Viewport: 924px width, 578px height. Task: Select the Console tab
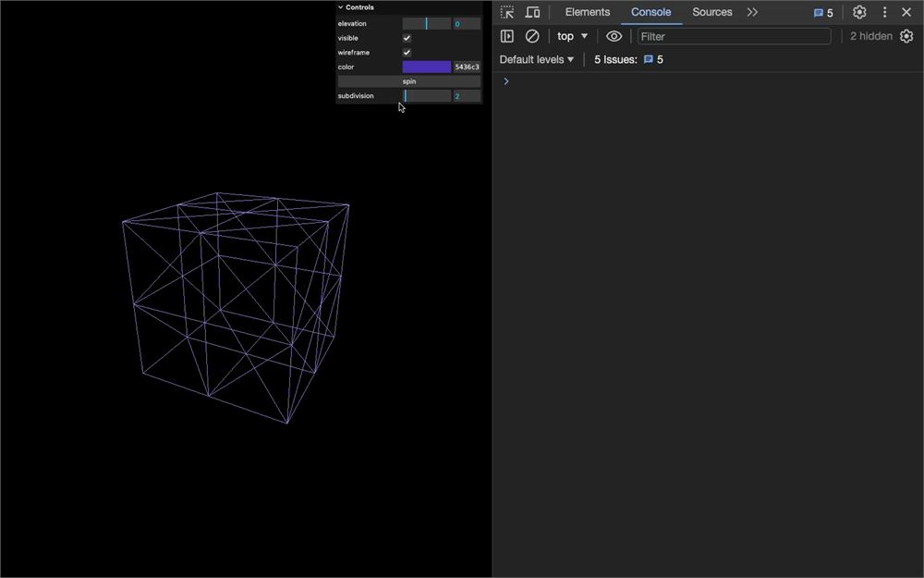click(x=650, y=12)
